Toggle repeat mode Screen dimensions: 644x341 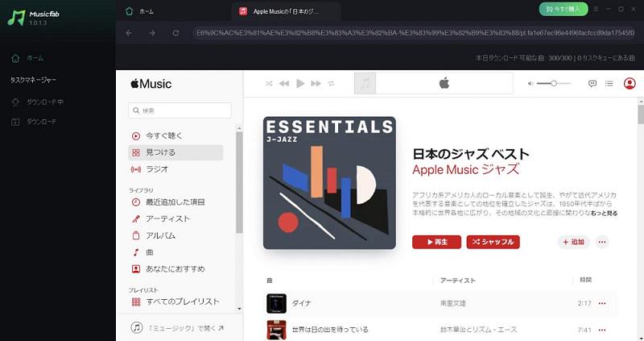point(331,84)
